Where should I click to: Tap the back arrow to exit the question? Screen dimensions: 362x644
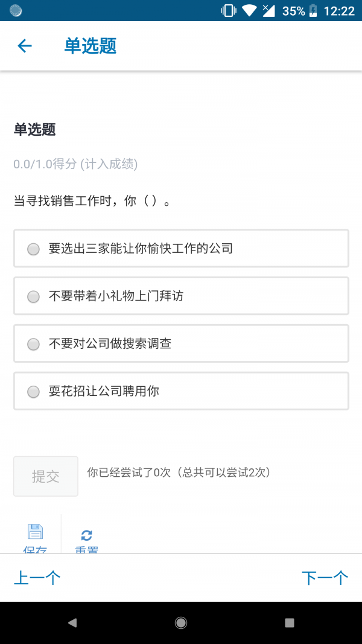24,46
